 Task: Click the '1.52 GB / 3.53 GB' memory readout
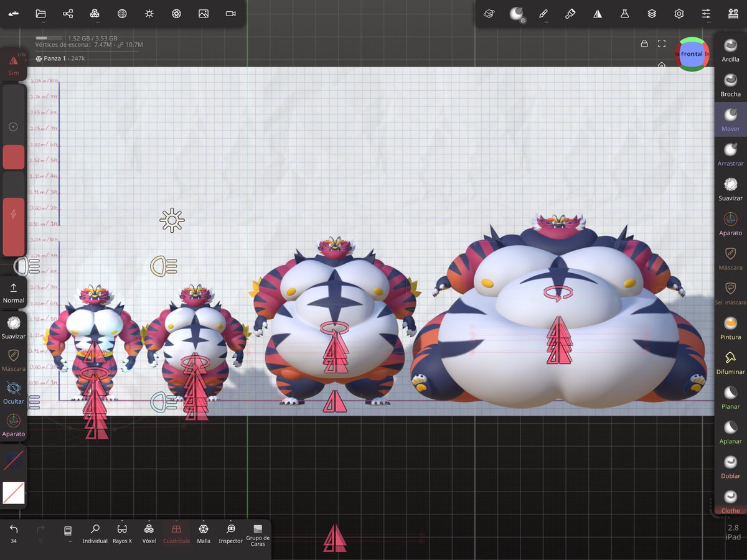point(93,38)
